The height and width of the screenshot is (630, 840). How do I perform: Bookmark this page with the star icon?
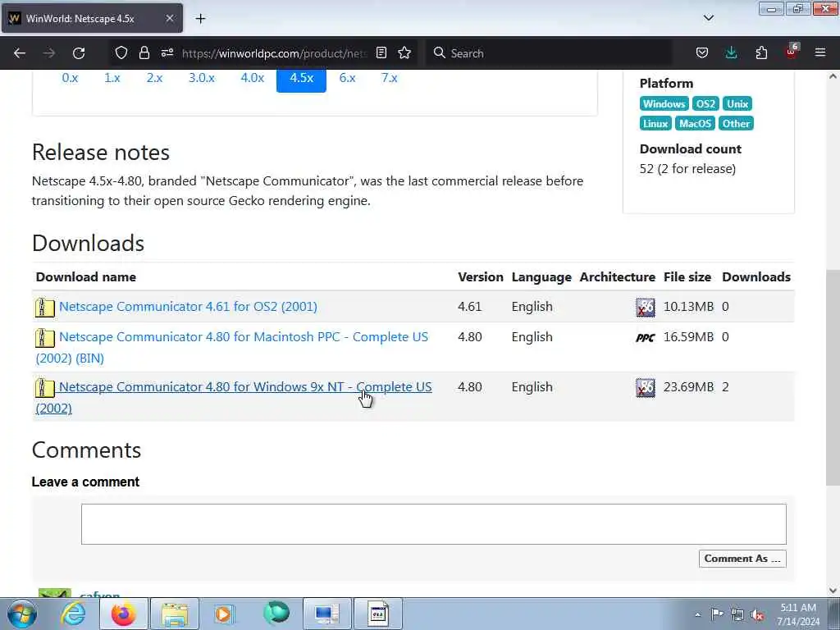coord(404,53)
